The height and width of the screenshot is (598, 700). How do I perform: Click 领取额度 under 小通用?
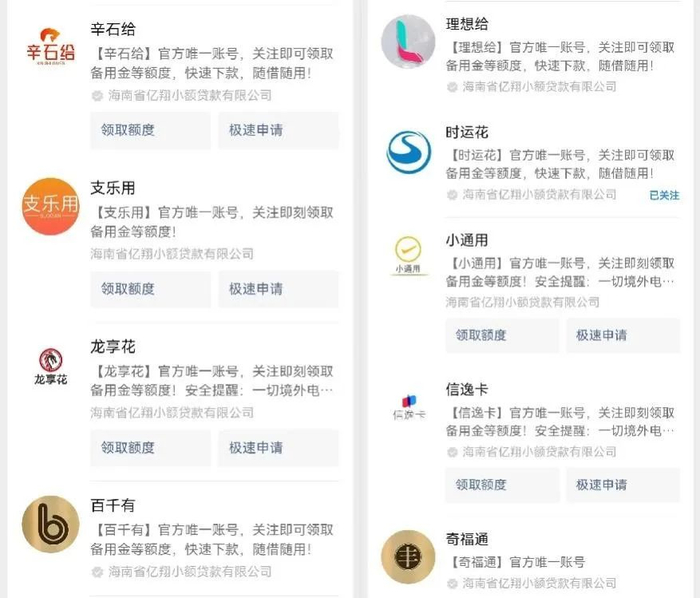[x=502, y=335]
